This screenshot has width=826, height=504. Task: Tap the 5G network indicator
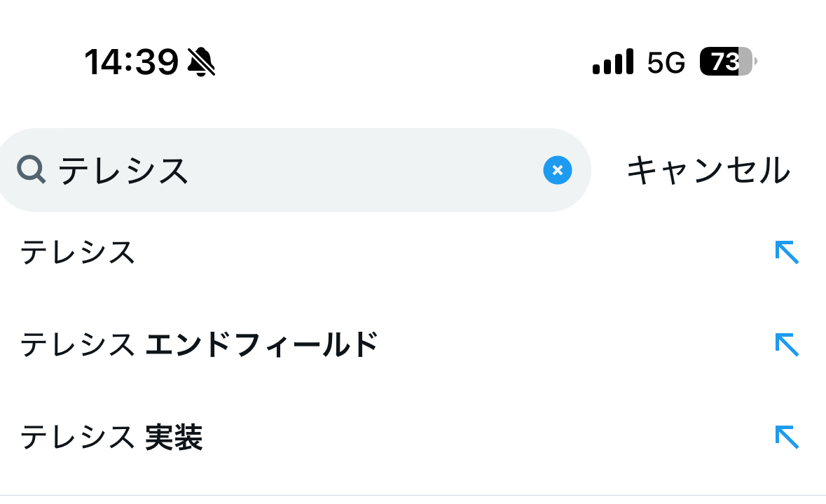pyautogui.click(x=666, y=63)
